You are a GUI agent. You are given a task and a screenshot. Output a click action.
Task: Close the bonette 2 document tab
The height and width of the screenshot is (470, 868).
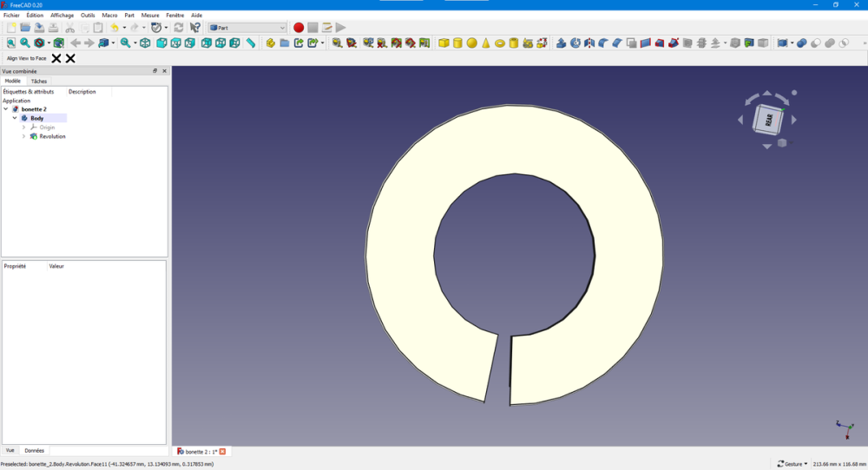click(222, 452)
